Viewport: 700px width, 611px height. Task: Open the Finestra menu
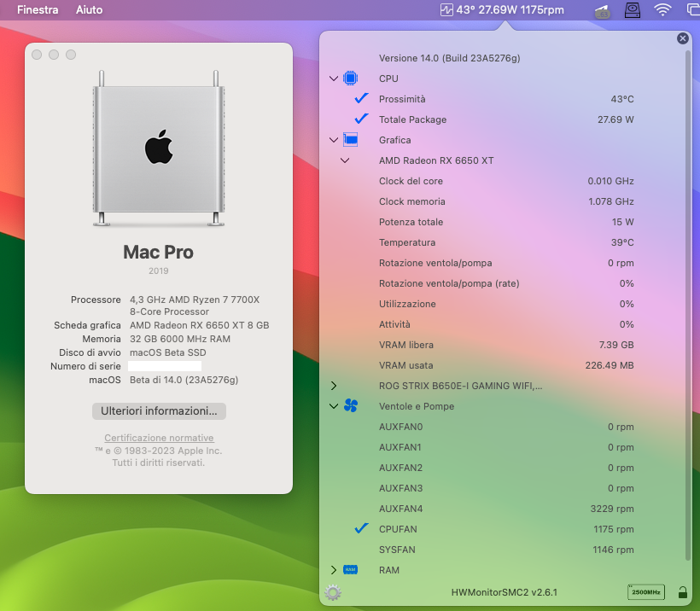coord(38,10)
